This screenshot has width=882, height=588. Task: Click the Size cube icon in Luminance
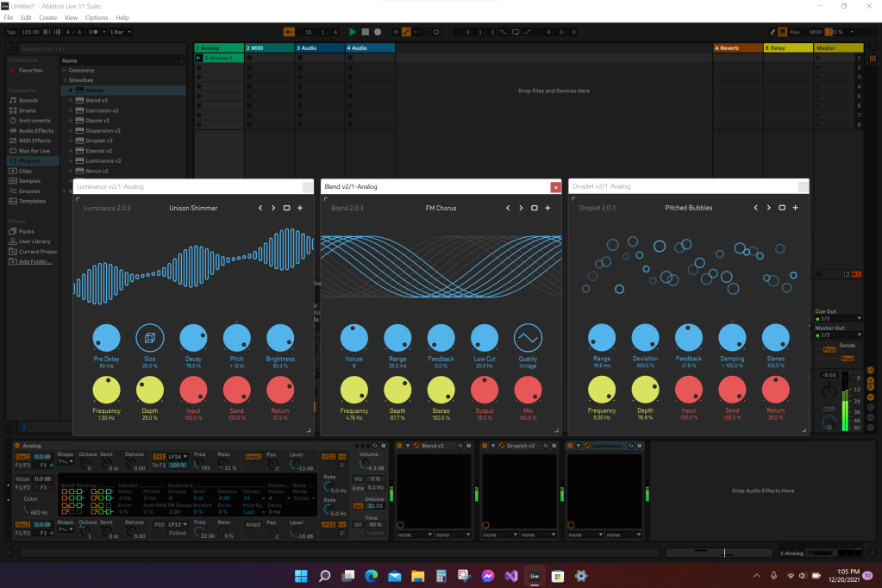pyautogui.click(x=150, y=338)
